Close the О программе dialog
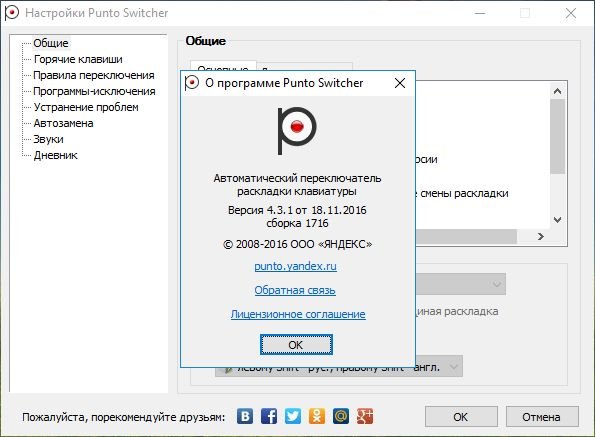The height and width of the screenshot is (437, 595). (400, 83)
